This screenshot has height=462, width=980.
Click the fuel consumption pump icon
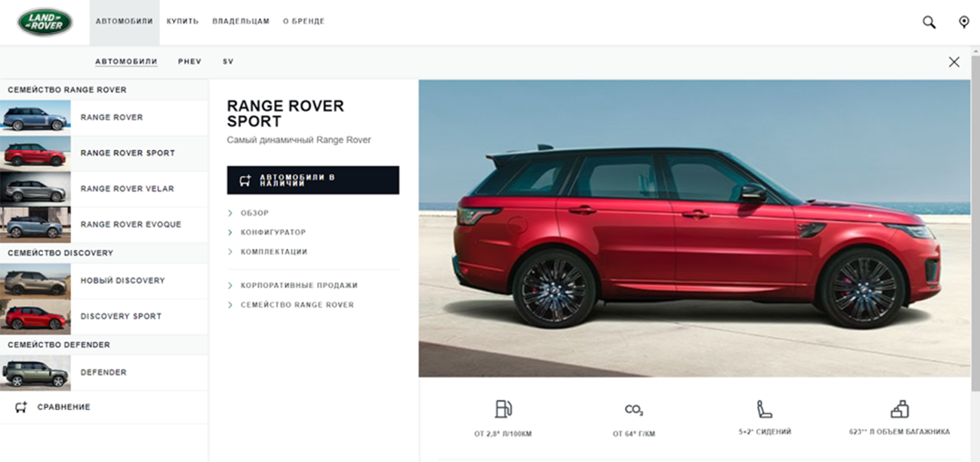[x=503, y=409]
